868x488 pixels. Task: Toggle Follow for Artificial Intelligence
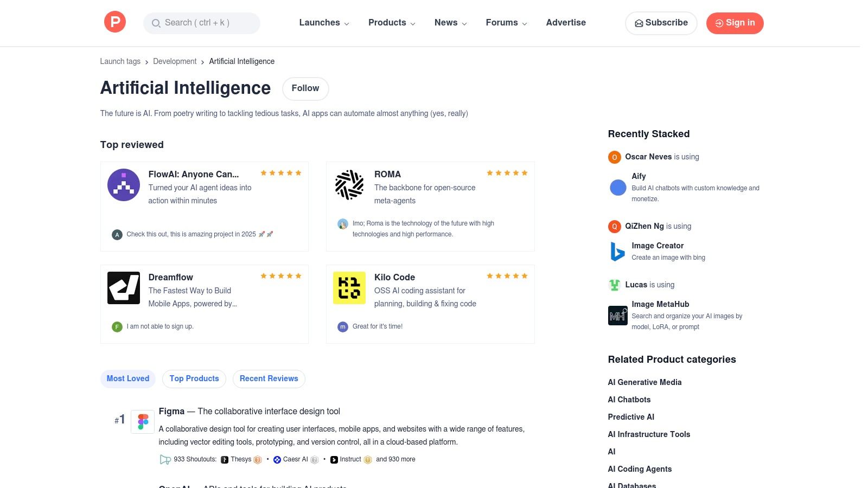305,88
